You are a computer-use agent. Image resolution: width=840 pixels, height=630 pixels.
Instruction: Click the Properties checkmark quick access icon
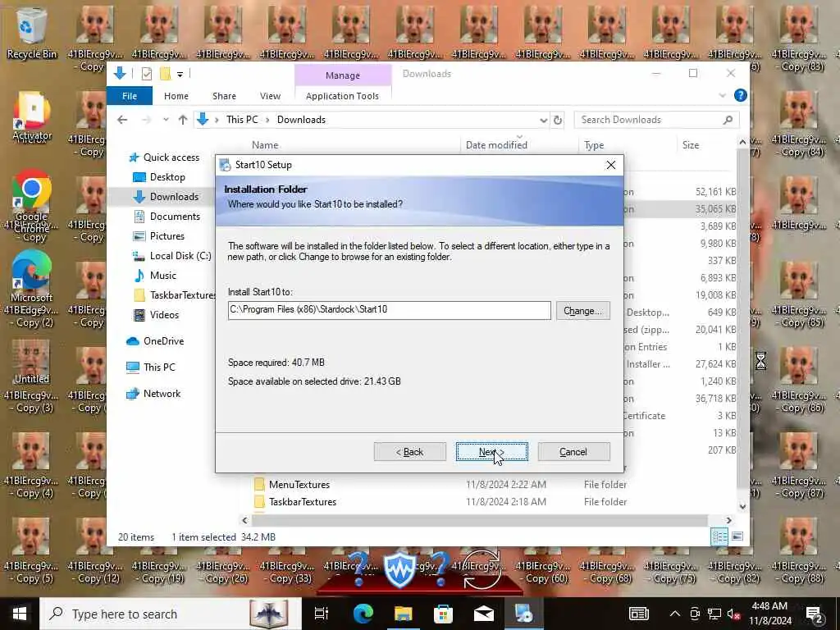(146, 73)
